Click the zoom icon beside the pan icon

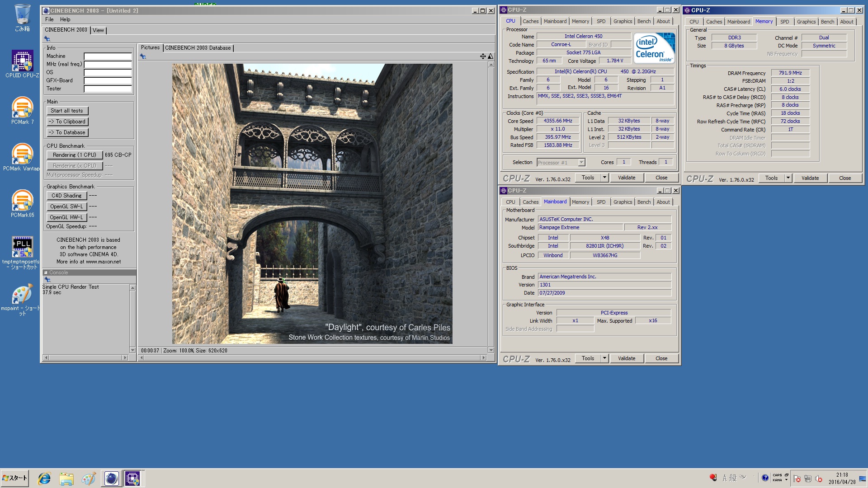(x=490, y=56)
